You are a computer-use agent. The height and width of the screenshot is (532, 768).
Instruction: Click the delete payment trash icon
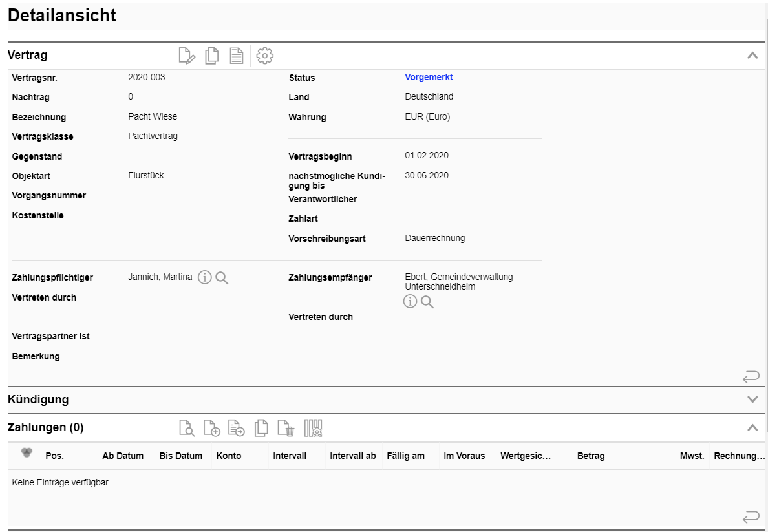pos(286,428)
